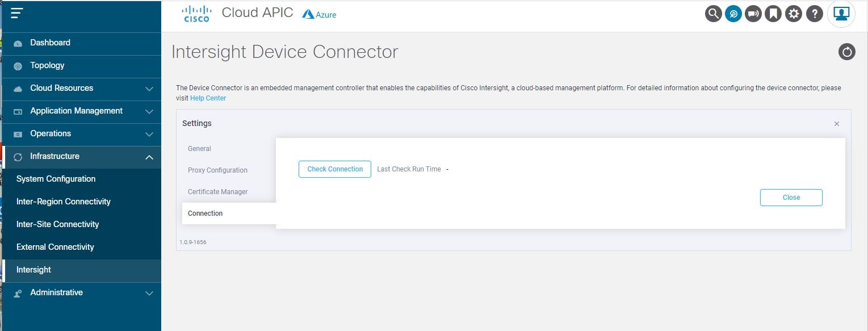Follow the Help Center link
This screenshot has height=331, width=868.
point(208,98)
